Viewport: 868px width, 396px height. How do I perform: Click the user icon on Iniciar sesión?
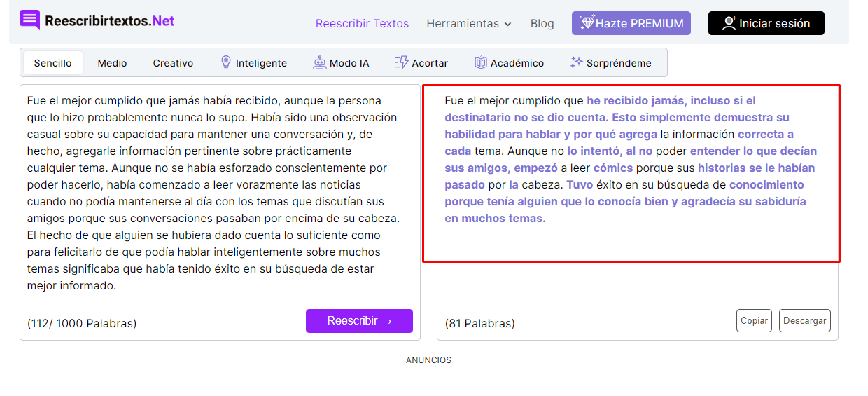pyautogui.click(x=729, y=23)
